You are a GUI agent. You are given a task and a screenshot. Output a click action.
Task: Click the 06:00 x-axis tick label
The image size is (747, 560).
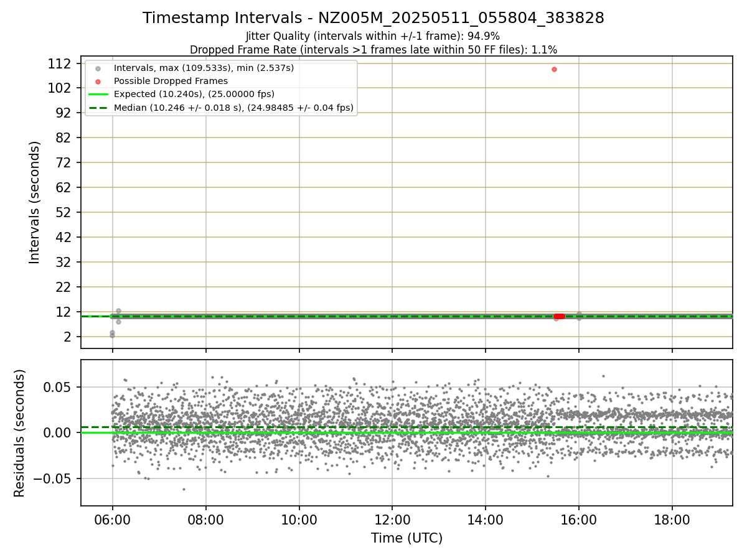[112, 519]
